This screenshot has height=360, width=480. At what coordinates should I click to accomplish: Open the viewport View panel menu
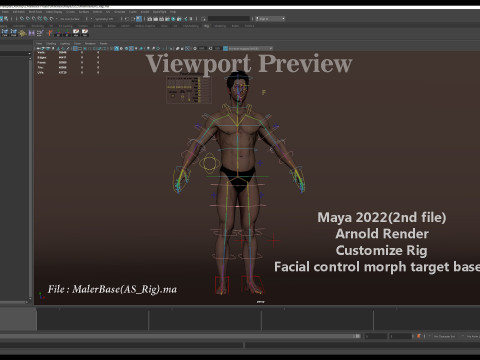(39, 43)
